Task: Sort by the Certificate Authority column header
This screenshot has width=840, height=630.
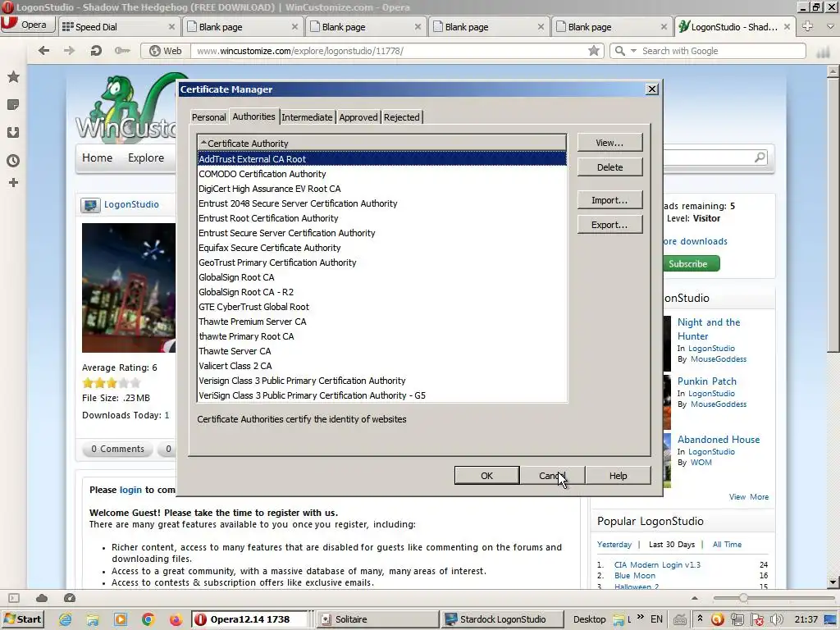Action: coord(382,143)
